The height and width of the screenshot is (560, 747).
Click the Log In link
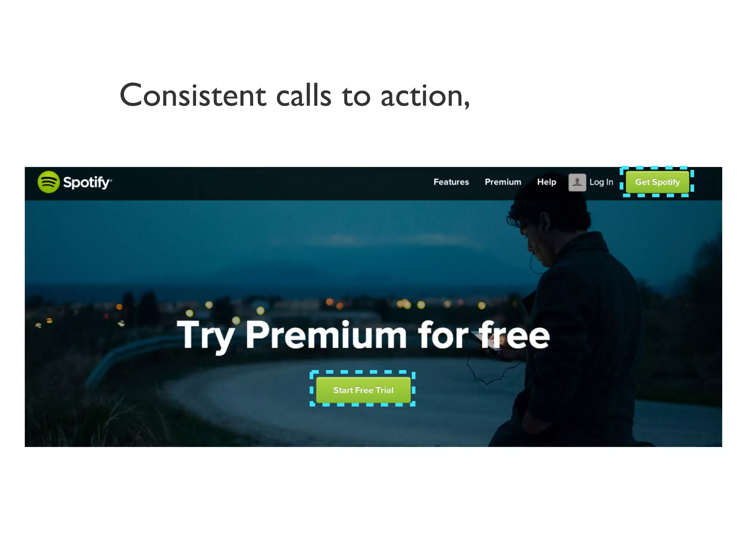[601, 182]
